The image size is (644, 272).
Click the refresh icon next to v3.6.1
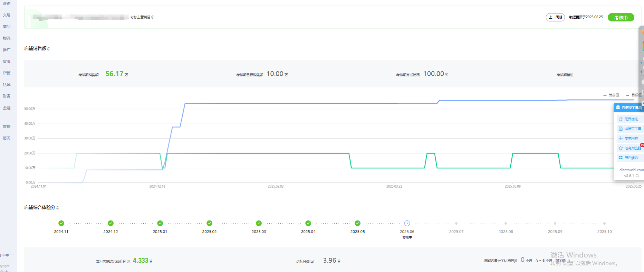637,176
